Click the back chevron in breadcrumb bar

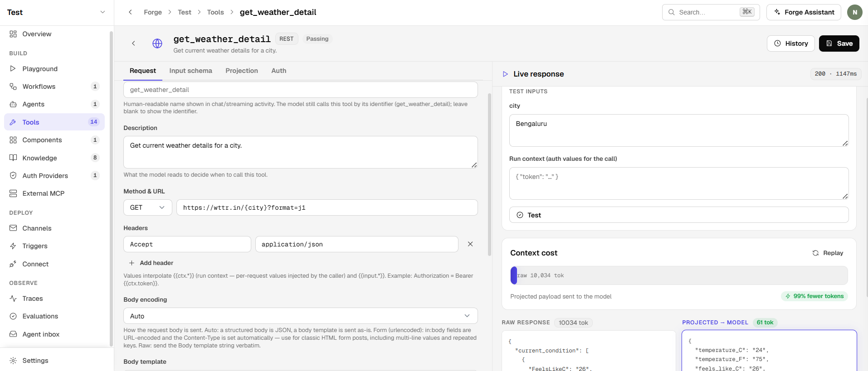coord(130,12)
